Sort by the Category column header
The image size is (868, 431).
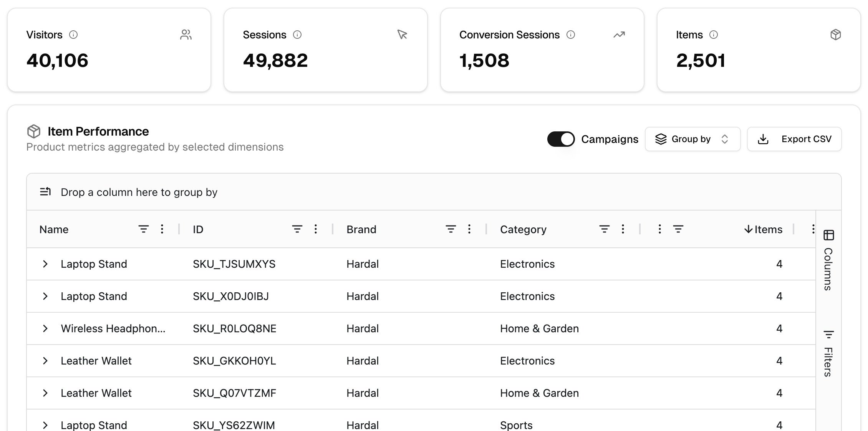point(523,229)
